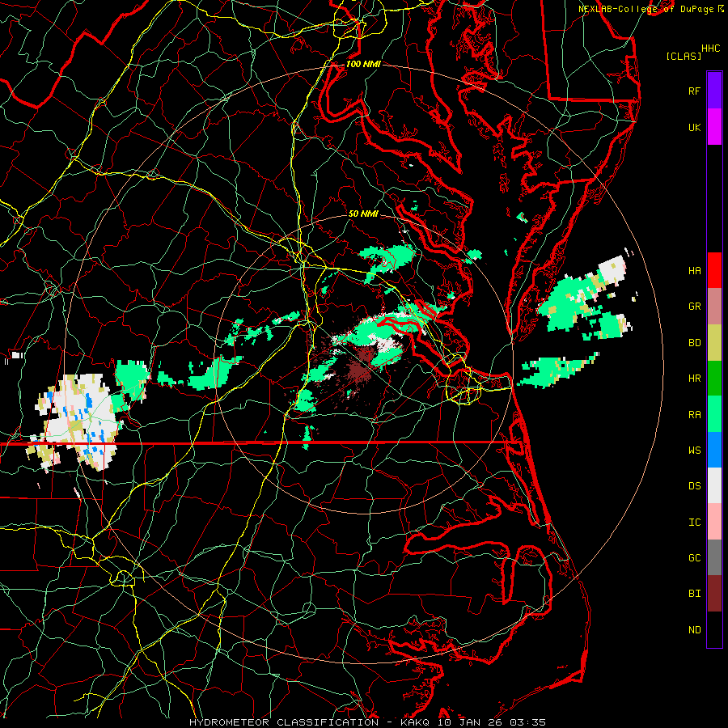Click the HA legend label
Screen dimensions: 728x728
point(694,271)
